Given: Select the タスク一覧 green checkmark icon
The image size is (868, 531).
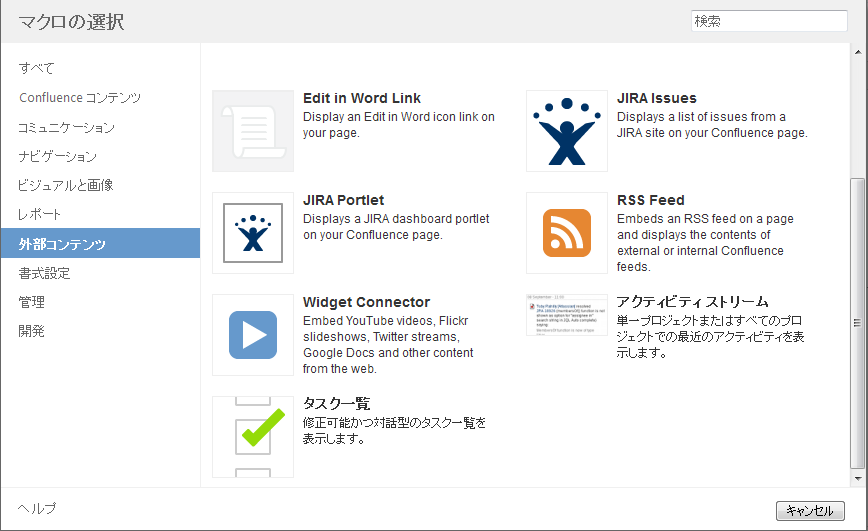Looking at the screenshot, I should 253,437.
